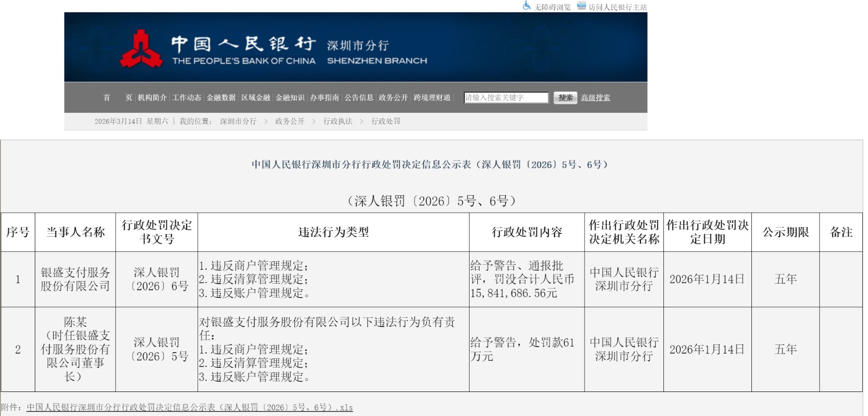868x416 pixels.
Task: Click the red People's Bank of China emblem
Action: (140, 49)
